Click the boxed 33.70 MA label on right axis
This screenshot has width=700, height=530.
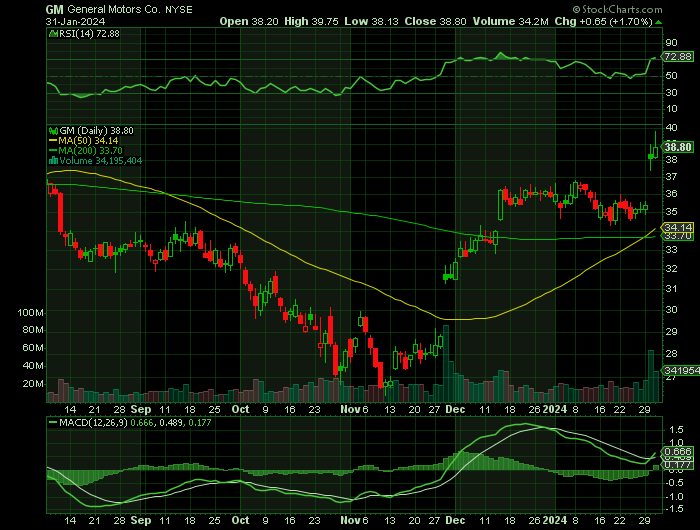tap(678, 236)
